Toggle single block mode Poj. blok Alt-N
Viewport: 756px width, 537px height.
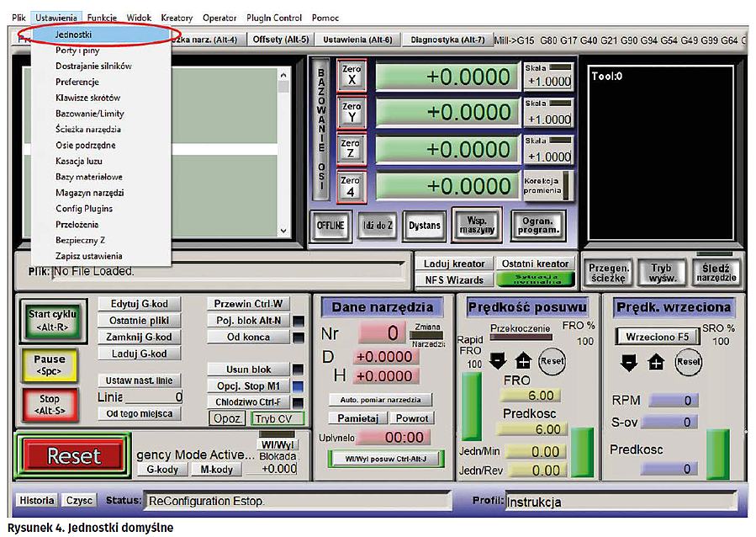tap(247, 321)
